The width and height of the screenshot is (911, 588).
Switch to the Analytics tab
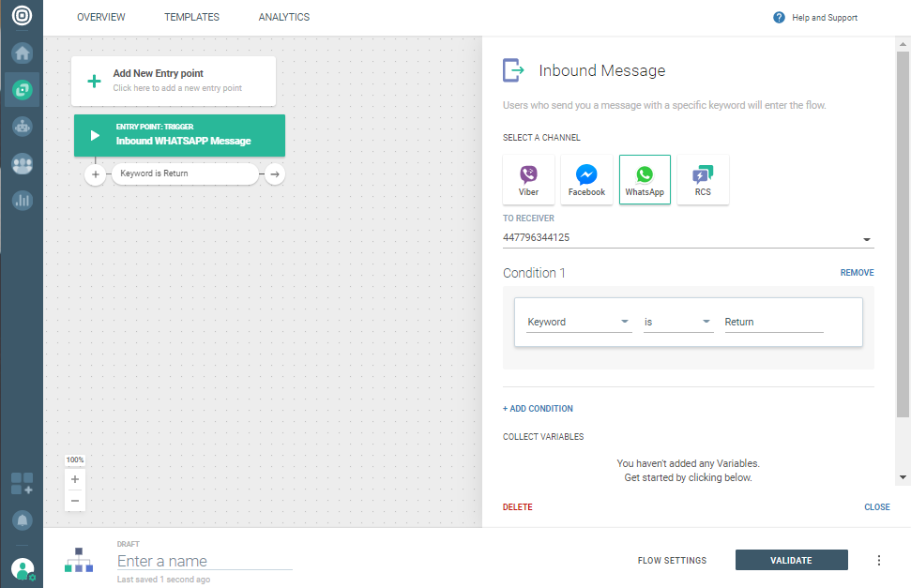(x=283, y=18)
